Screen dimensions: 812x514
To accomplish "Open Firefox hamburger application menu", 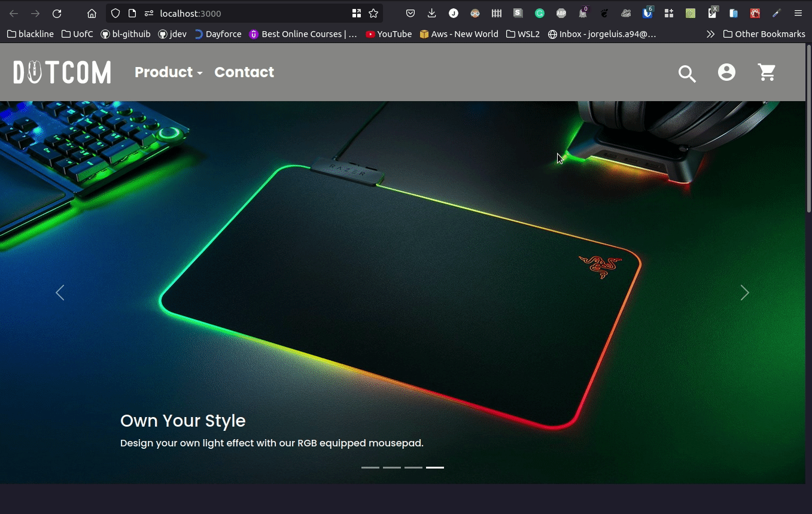I will coord(798,13).
